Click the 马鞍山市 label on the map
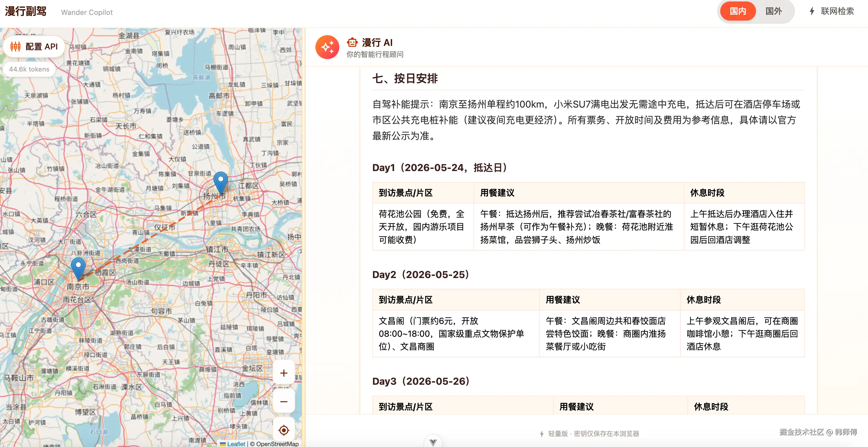868x447 pixels. coord(19,378)
